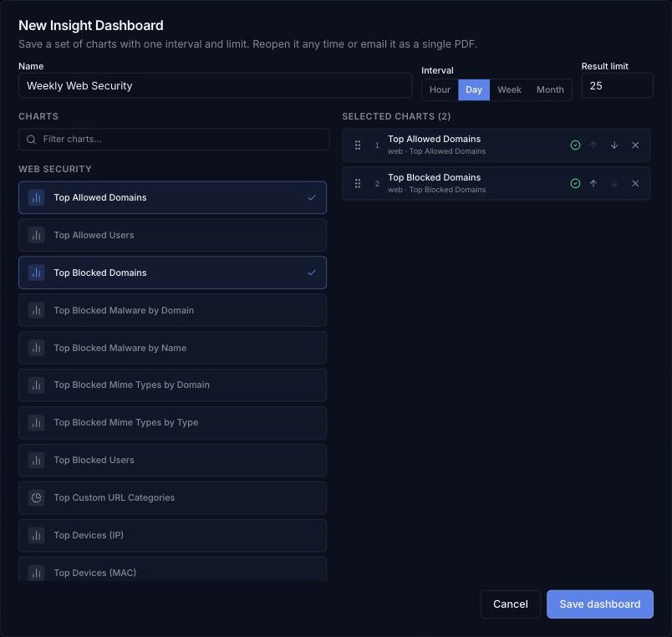Click pie chart icon of Top Custom URL Categories
The height and width of the screenshot is (637, 672).
pyautogui.click(x=37, y=497)
